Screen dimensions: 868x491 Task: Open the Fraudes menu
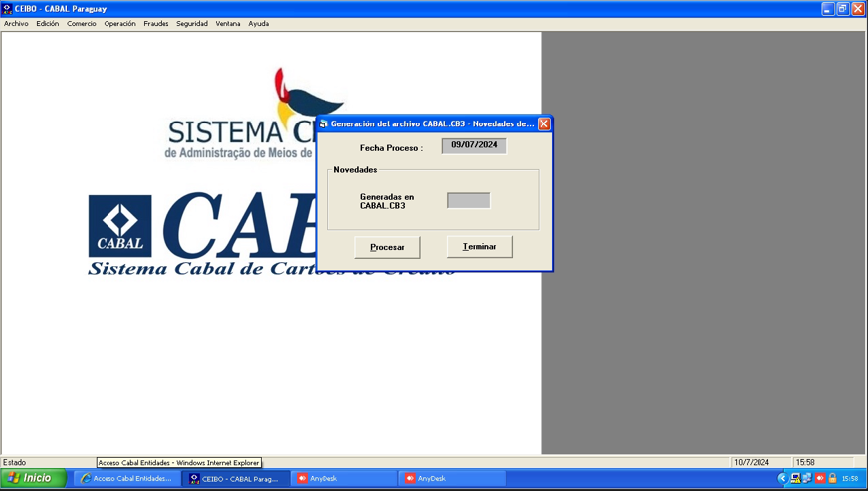(156, 24)
